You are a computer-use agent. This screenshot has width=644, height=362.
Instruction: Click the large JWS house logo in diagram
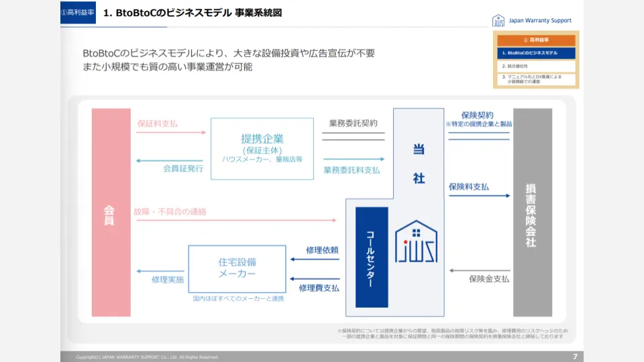click(415, 242)
